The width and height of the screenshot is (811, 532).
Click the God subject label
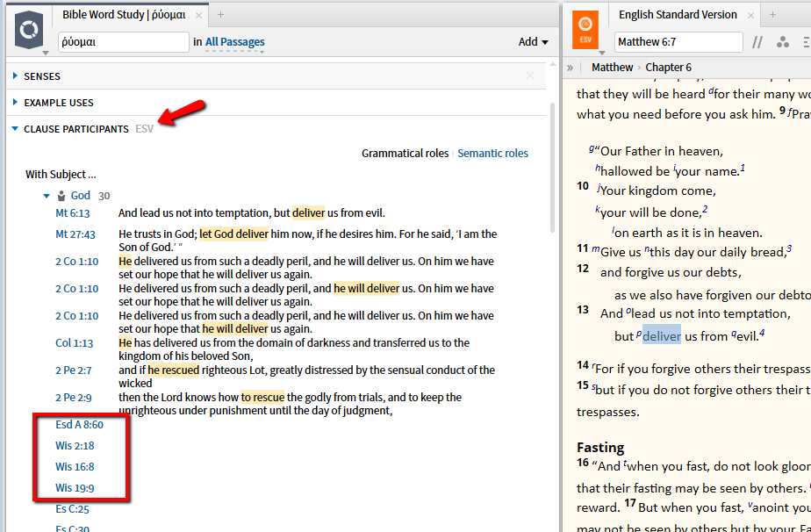[80, 196]
